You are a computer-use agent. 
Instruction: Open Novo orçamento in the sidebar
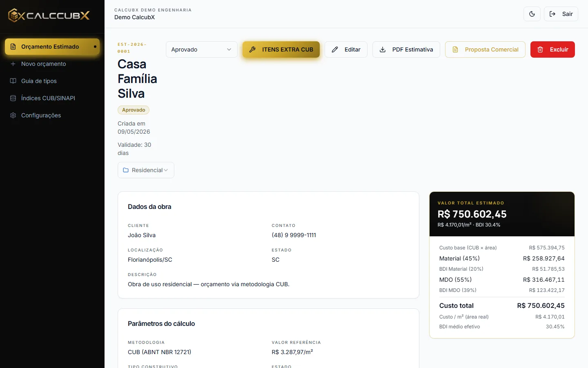pyautogui.click(x=52, y=64)
